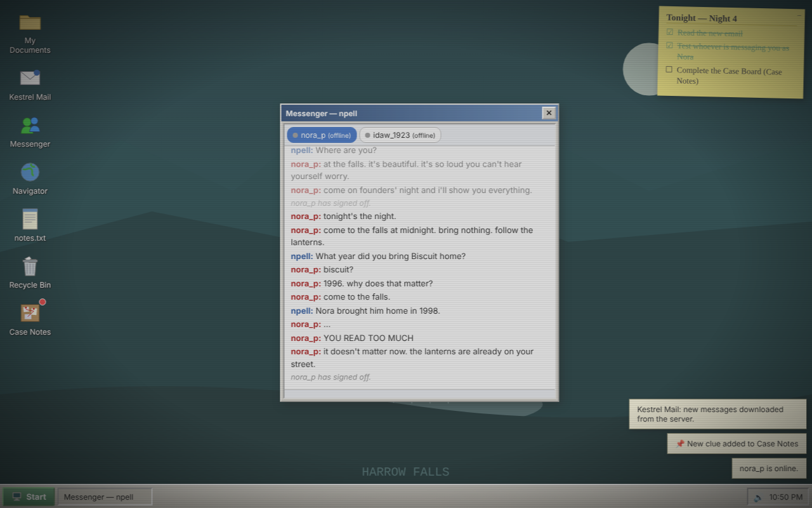Click the Messenger message input field
Image resolution: width=812 pixels, height=508 pixels.
click(x=419, y=394)
